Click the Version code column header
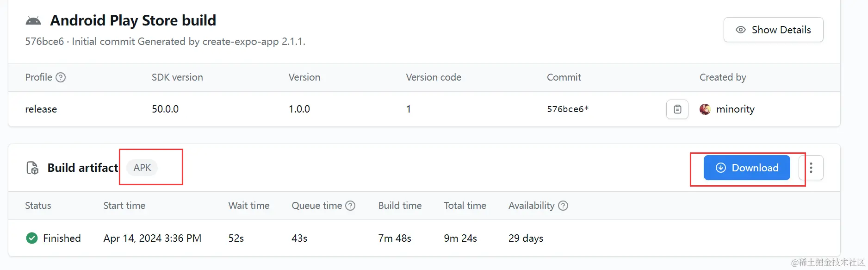 tap(434, 77)
